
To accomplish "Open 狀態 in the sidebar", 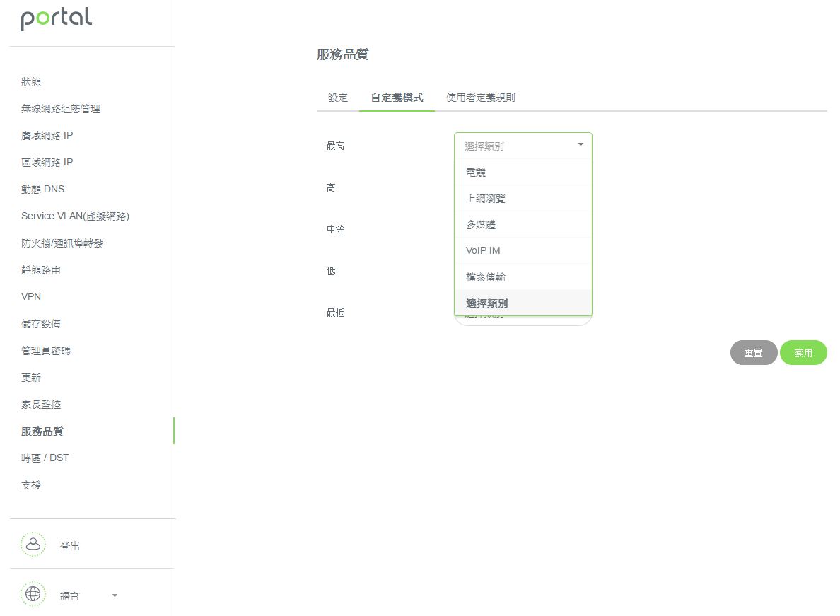I will point(31,82).
